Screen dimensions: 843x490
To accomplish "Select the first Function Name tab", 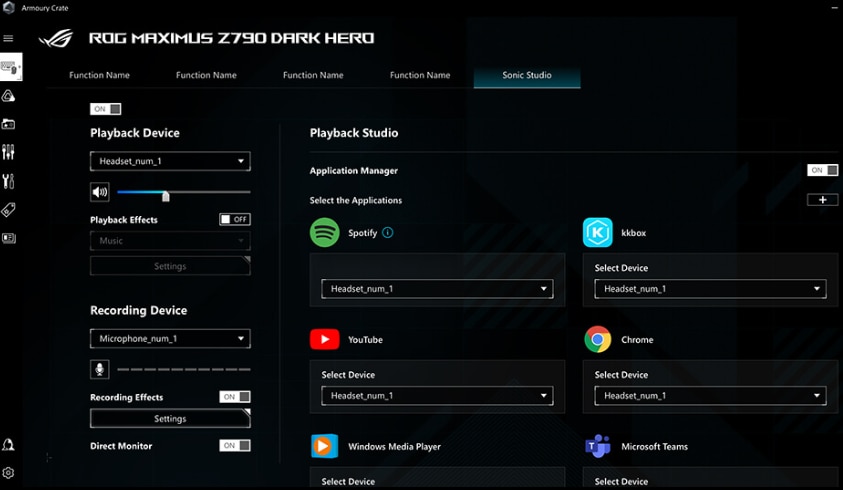I will [x=99, y=75].
